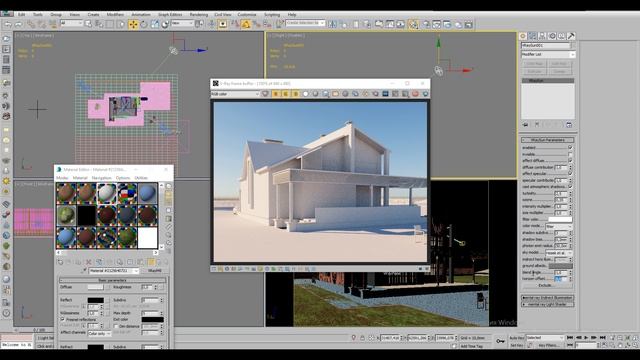Viewport: 640px width, 360px height.
Task: Click the Diffuse color swatch in Material Editor
Action: [96, 287]
